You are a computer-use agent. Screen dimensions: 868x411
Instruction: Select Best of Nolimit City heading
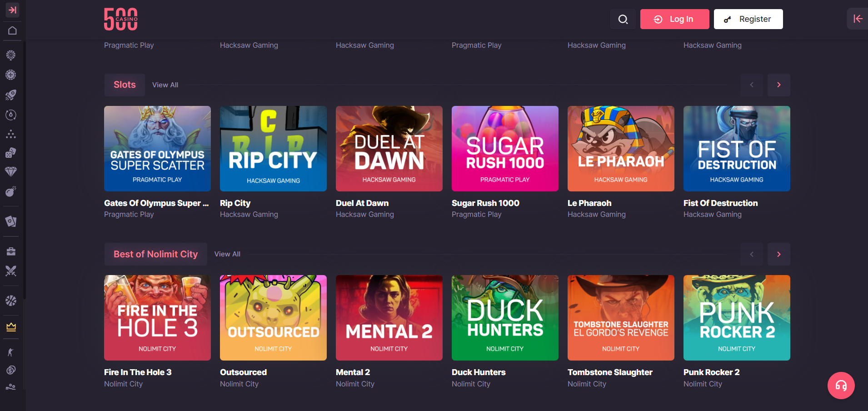tap(155, 254)
